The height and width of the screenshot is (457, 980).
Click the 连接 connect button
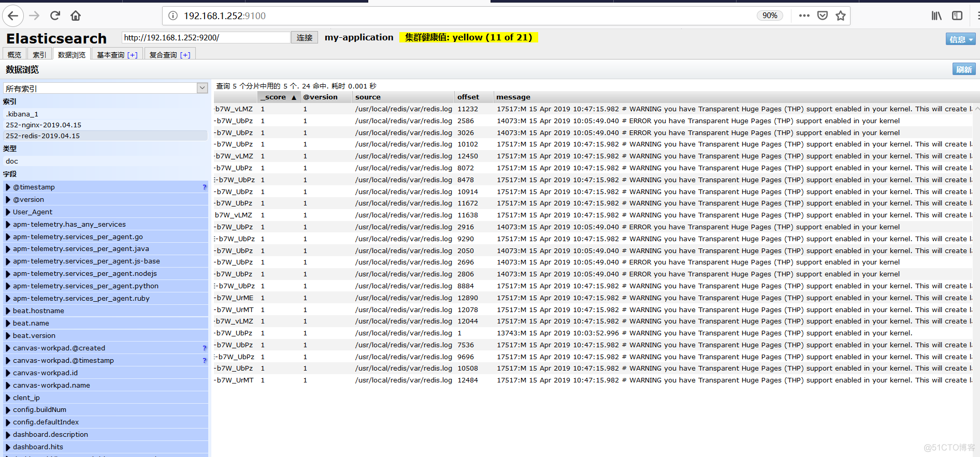click(x=305, y=37)
